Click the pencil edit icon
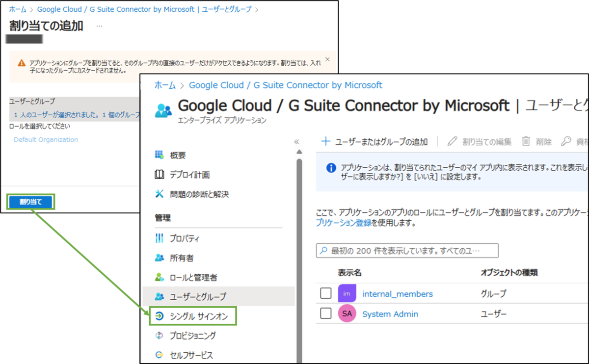 pyautogui.click(x=453, y=141)
